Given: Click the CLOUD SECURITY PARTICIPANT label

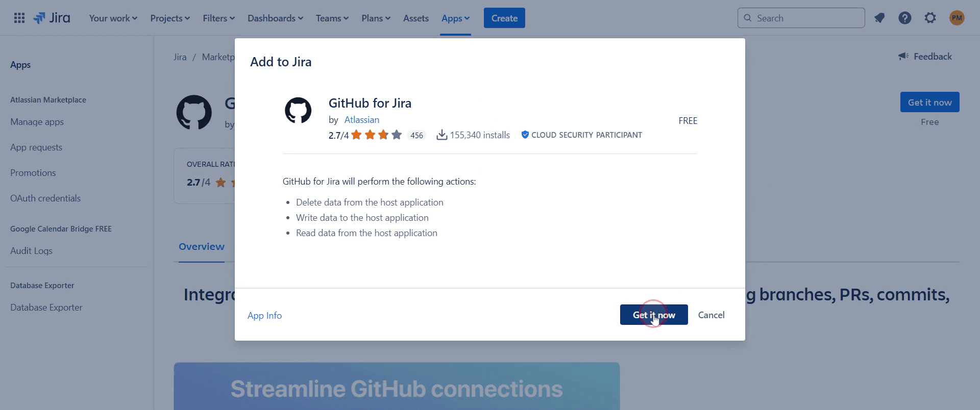Looking at the screenshot, I should pyautogui.click(x=586, y=135).
